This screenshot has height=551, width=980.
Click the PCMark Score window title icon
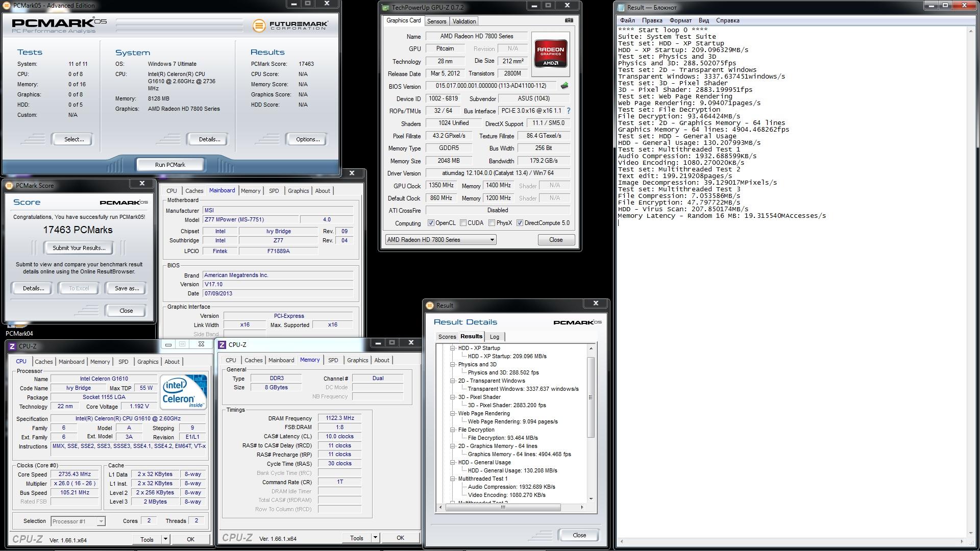[9, 186]
